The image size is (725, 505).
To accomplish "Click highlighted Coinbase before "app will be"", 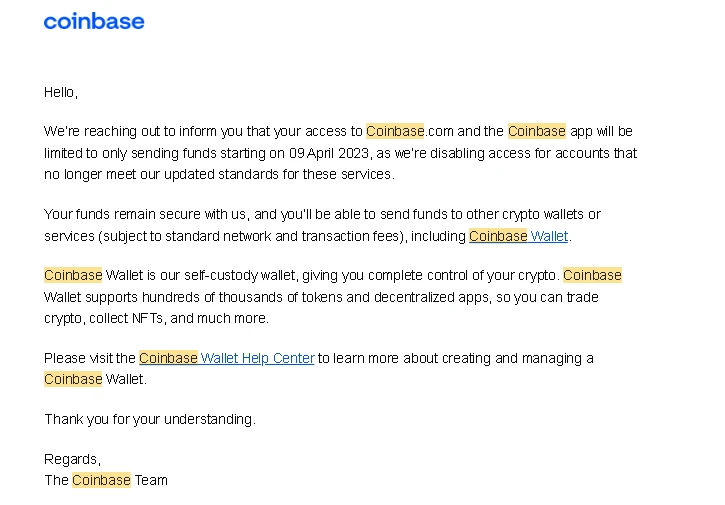I will coord(537,131).
